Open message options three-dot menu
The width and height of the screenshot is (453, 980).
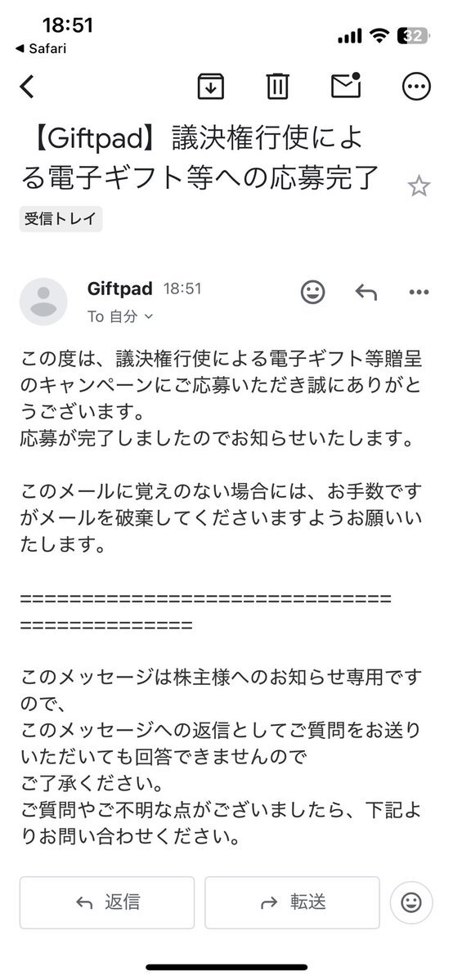click(419, 292)
